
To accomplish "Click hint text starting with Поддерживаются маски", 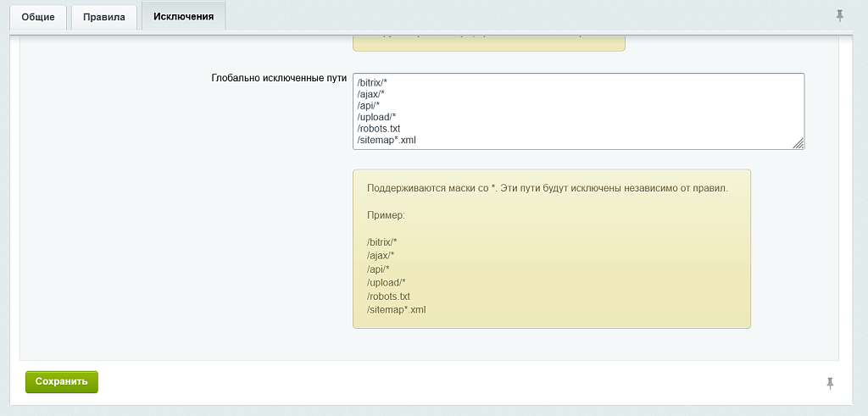I will point(547,188).
